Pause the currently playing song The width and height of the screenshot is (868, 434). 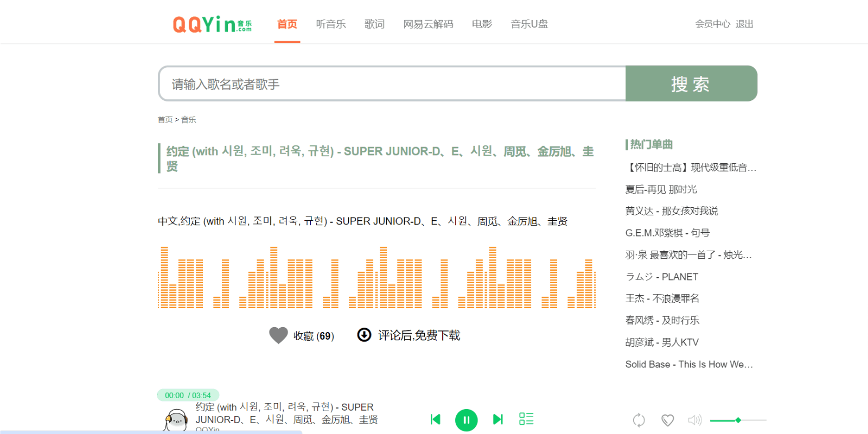(x=466, y=420)
